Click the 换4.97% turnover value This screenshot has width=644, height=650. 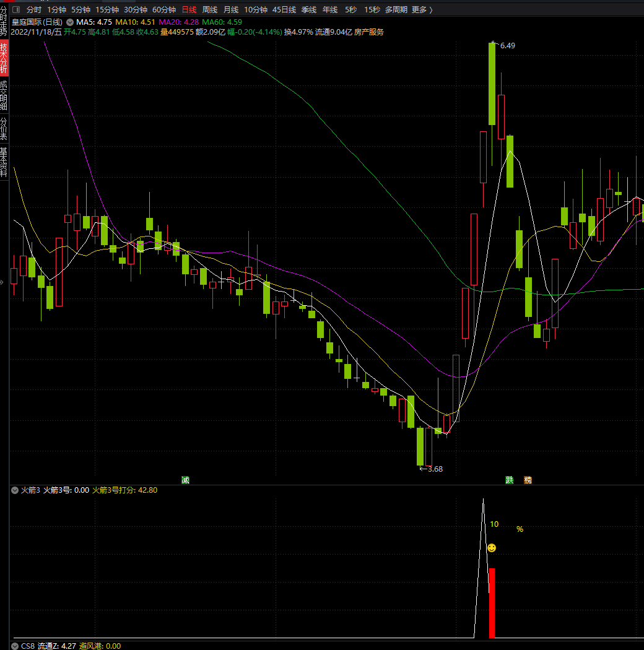(298, 32)
